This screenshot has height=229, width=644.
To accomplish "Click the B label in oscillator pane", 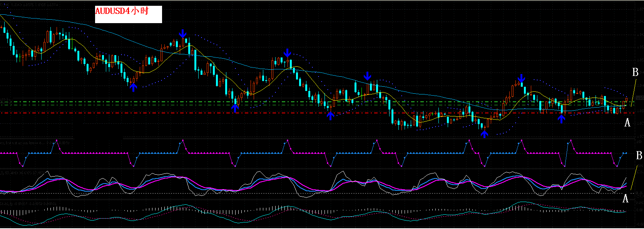I will pos(639,155).
